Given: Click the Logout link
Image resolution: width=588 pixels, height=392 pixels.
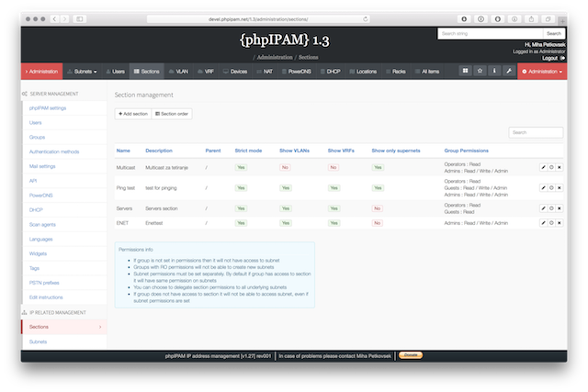Looking at the screenshot, I should (x=550, y=57).
